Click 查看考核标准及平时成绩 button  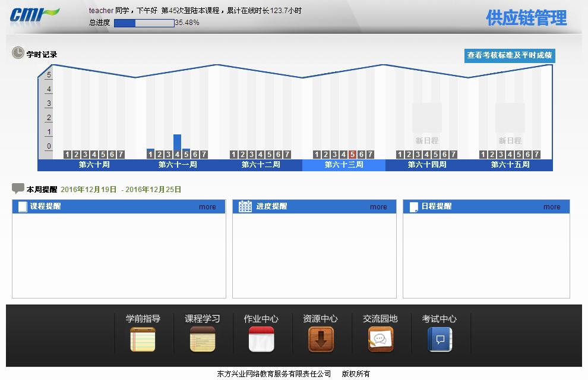510,55
